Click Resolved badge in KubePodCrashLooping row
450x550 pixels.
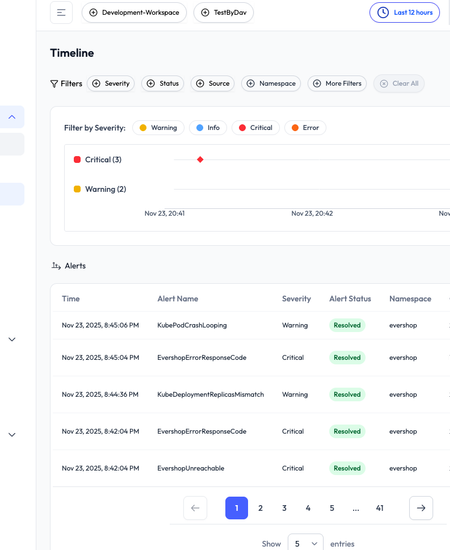click(347, 325)
